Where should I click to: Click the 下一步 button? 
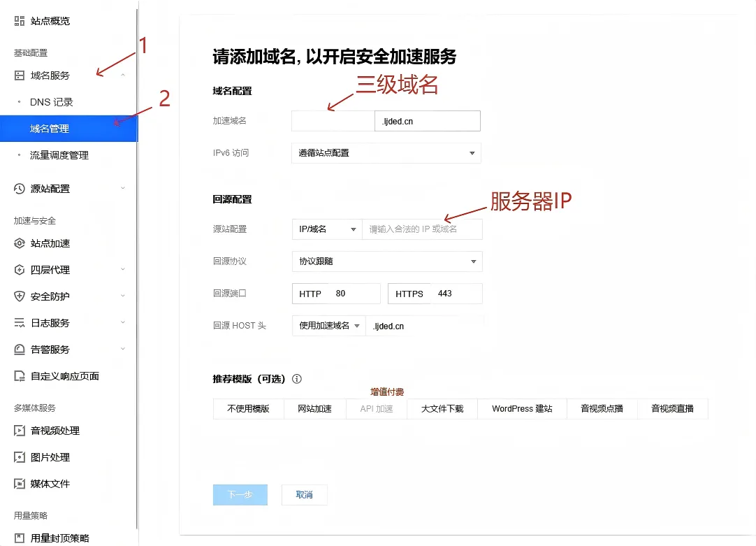(240, 495)
